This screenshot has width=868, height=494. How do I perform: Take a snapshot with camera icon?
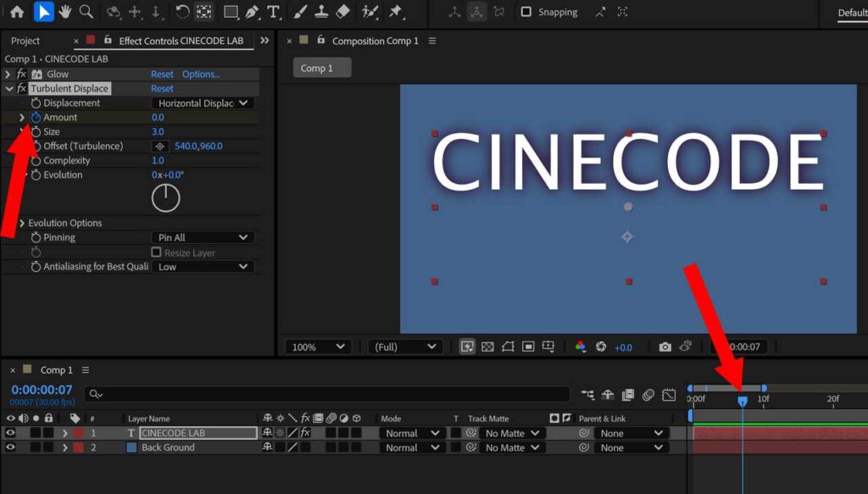[665, 347]
